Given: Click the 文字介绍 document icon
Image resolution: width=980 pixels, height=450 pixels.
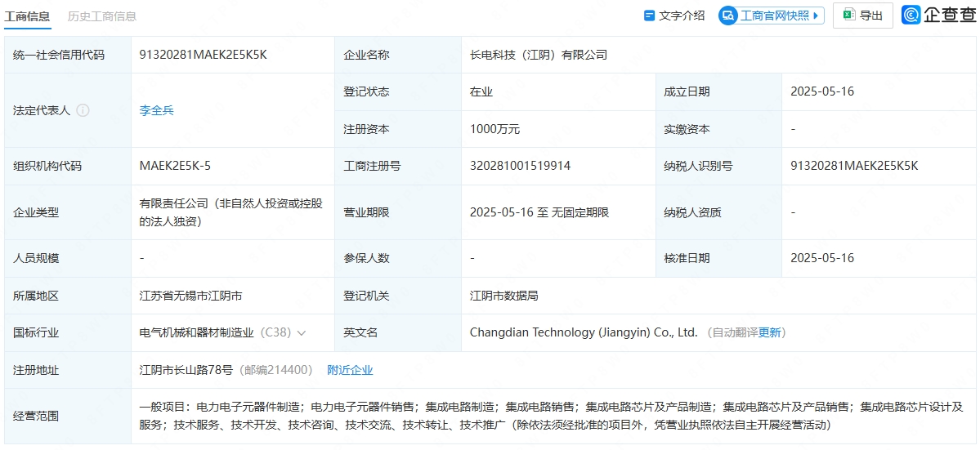Looking at the screenshot, I should (649, 16).
